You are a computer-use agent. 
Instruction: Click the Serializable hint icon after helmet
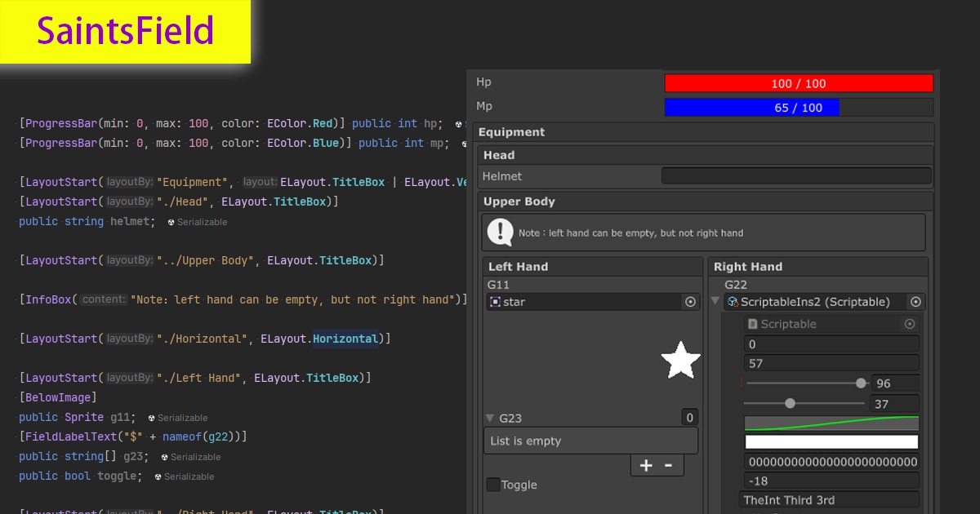171,222
